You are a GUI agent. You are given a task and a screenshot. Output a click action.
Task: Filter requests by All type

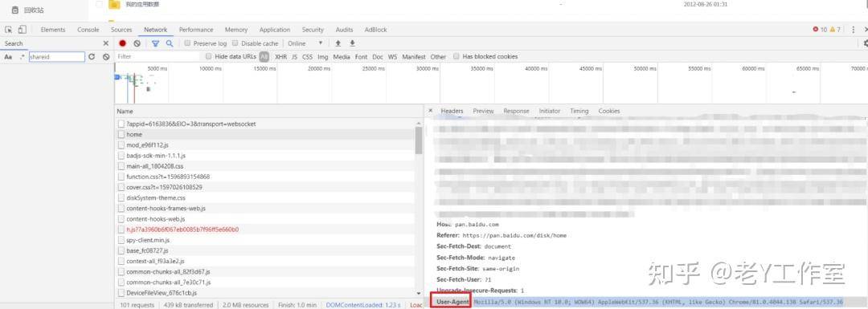pos(264,56)
